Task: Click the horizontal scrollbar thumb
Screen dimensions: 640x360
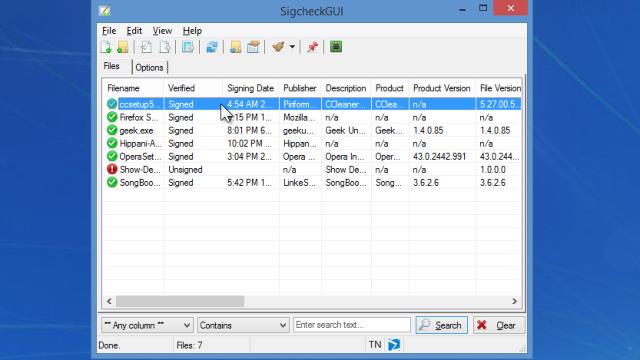Action: click(180, 301)
